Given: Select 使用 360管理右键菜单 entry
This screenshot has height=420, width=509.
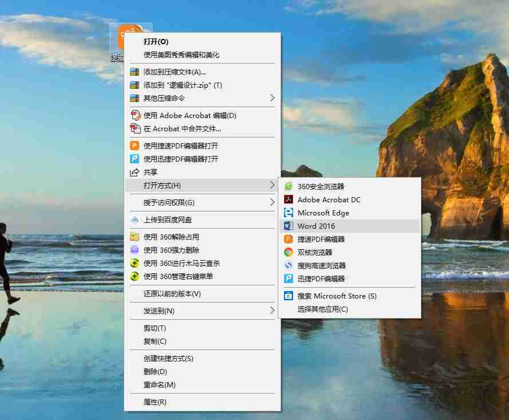Looking at the screenshot, I should [x=202, y=276].
